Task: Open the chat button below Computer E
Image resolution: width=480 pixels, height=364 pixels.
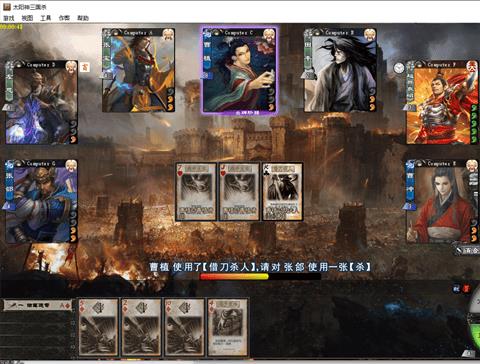Action: (468, 250)
